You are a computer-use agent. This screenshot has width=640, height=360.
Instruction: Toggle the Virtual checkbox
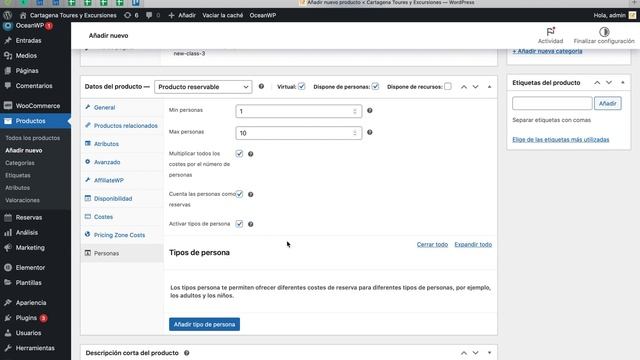pyautogui.click(x=302, y=87)
